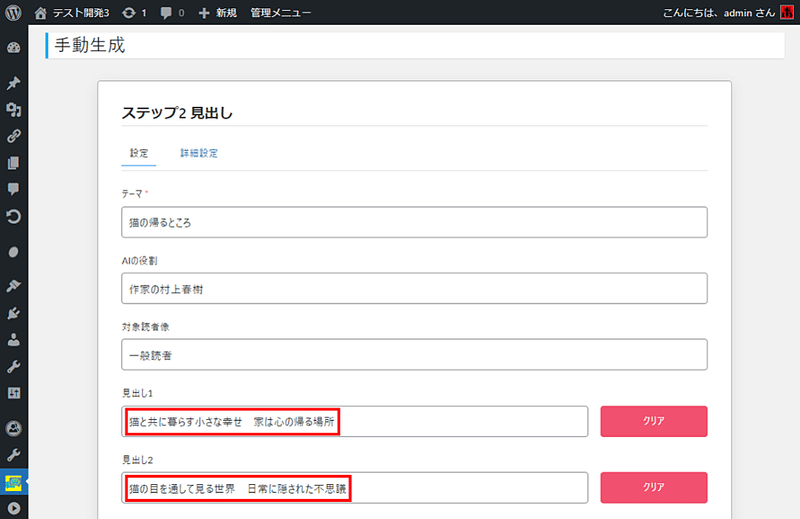The width and height of the screenshot is (800, 519).
Task: Click the 新規 plus icon
Action: (204, 13)
